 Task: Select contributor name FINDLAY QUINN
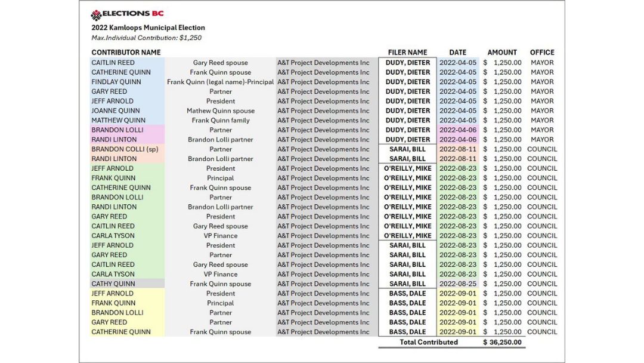(x=116, y=82)
